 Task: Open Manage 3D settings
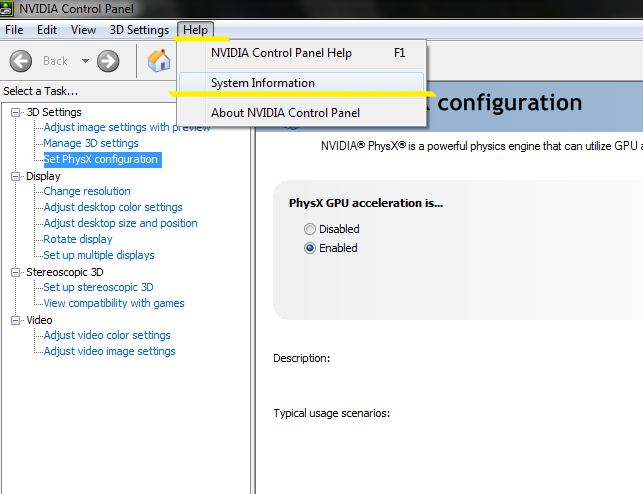pos(91,143)
